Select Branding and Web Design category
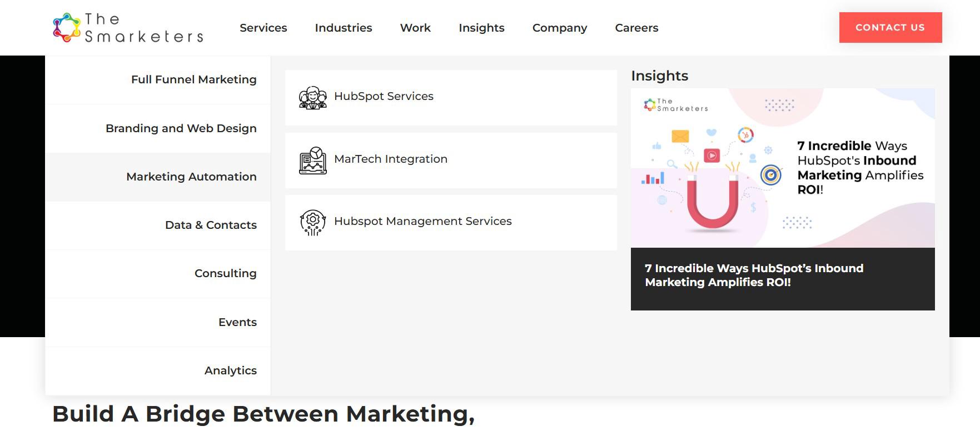This screenshot has width=980, height=431. (181, 128)
